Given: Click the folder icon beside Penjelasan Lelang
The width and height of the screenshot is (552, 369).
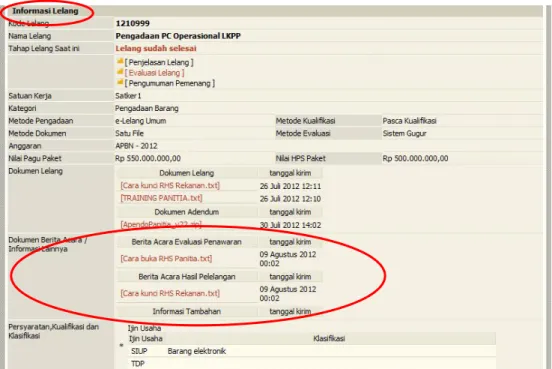Looking at the screenshot, I should point(120,62).
